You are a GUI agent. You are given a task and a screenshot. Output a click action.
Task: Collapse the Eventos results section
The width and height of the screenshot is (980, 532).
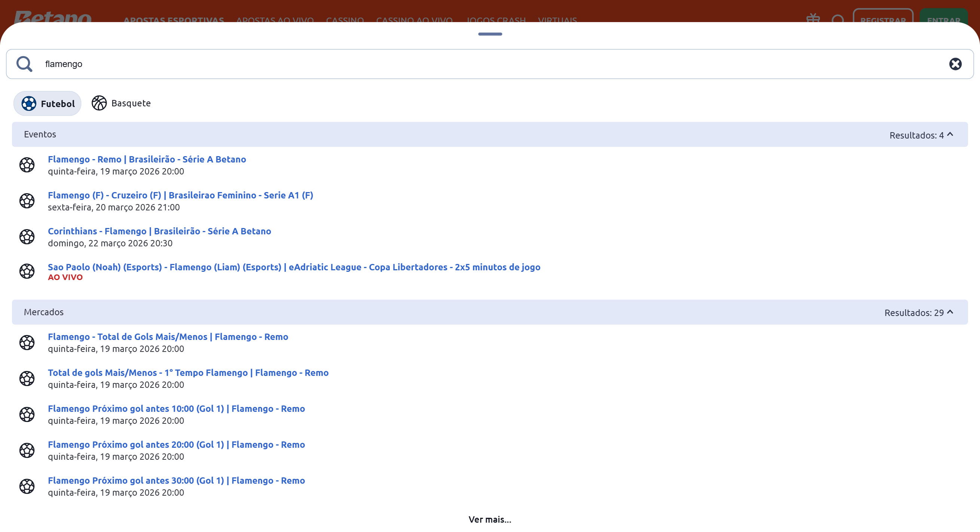[950, 134]
